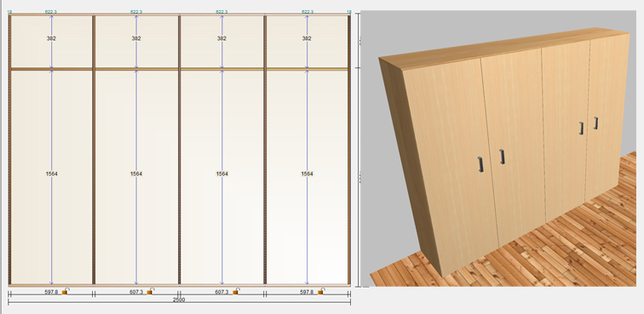Select the wardrobe left side panel in 3D view
This screenshot has width=644, height=314.
point(411,164)
